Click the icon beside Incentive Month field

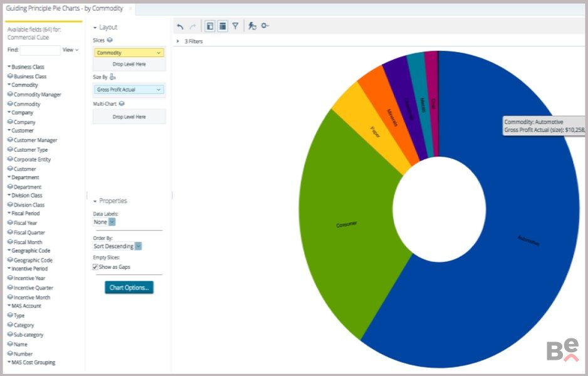tap(10, 297)
